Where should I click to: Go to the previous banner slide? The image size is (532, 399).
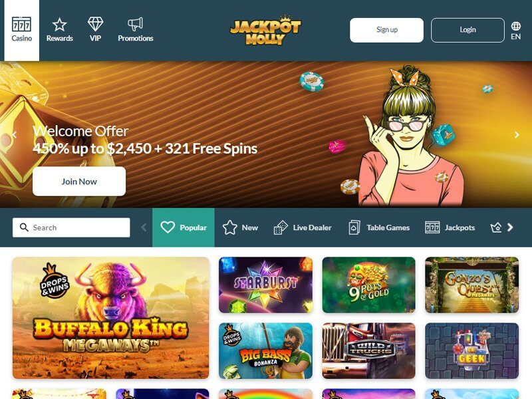pos(15,135)
